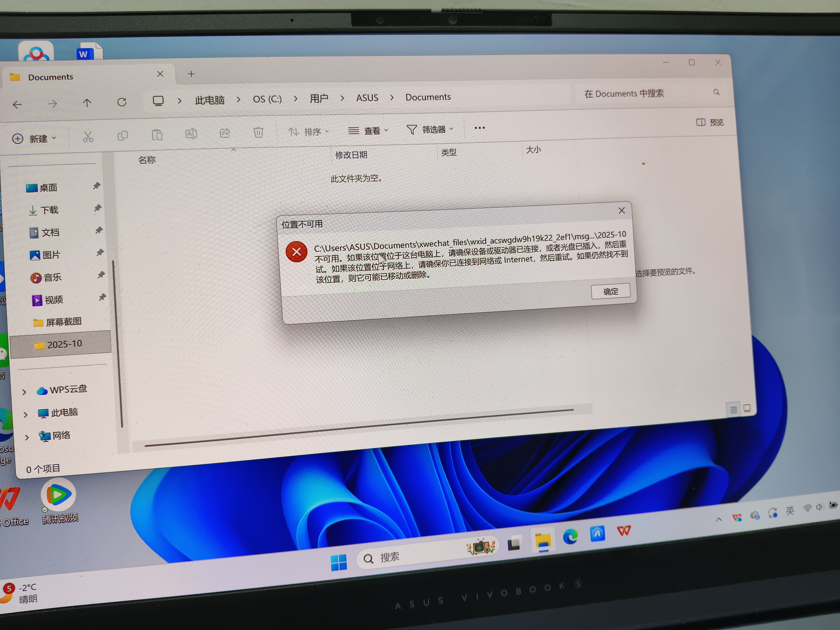Viewport: 840px width, 630px height.
Task: Go up one folder with up arrow
Action: [x=87, y=103]
